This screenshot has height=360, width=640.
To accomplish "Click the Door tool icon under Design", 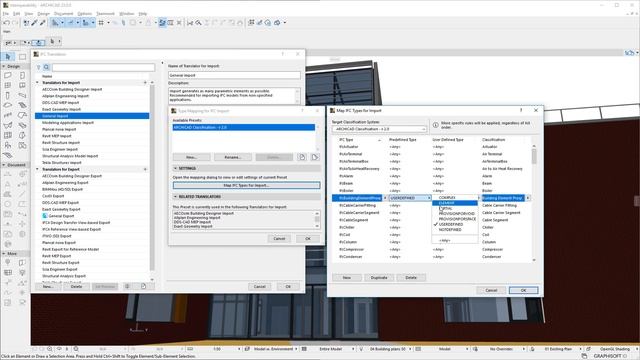I will pos(22,76).
